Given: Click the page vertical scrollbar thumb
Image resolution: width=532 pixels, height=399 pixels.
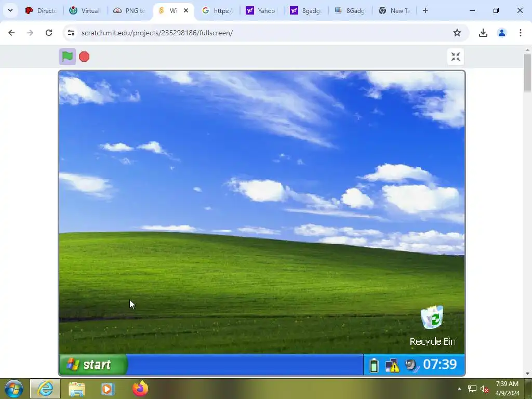Looking at the screenshot, I should pyautogui.click(x=527, y=73).
